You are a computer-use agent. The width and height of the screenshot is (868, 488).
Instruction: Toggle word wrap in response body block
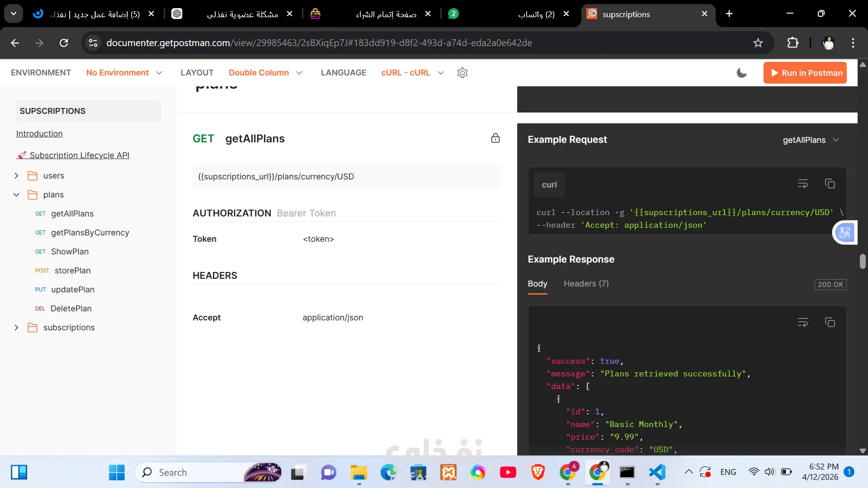click(x=802, y=323)
